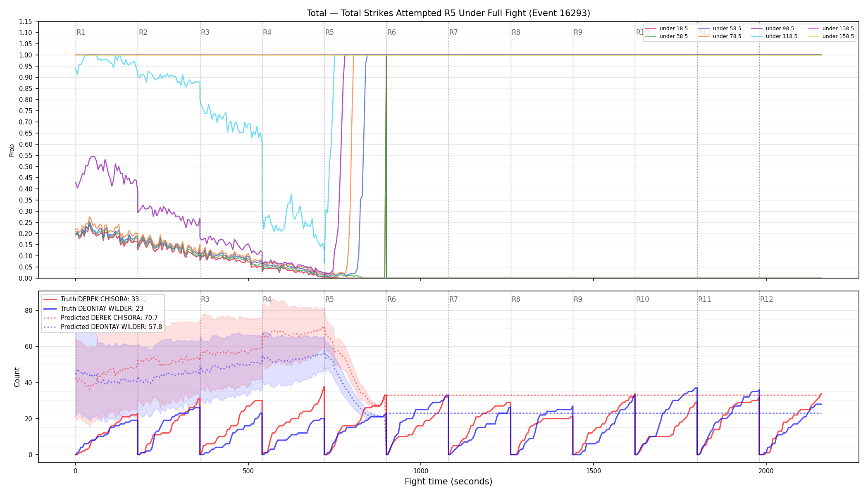Click the 60 tick on Count axis
The image size is (868, 496).
29,347
